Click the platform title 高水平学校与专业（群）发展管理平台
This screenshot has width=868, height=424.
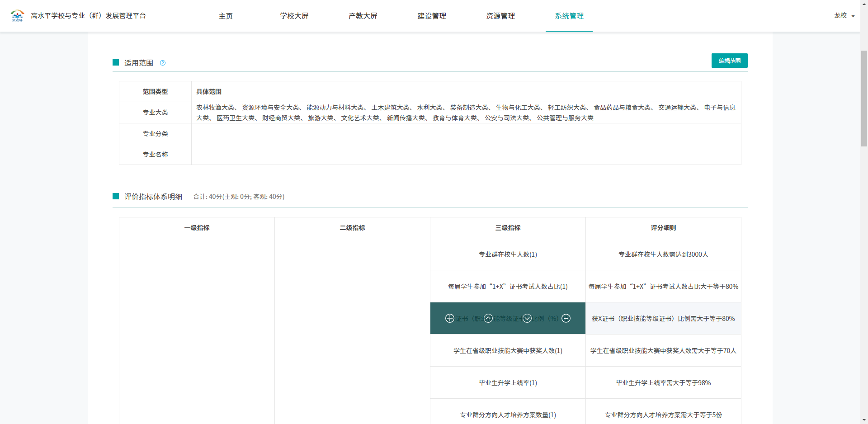tap(89, 16)
